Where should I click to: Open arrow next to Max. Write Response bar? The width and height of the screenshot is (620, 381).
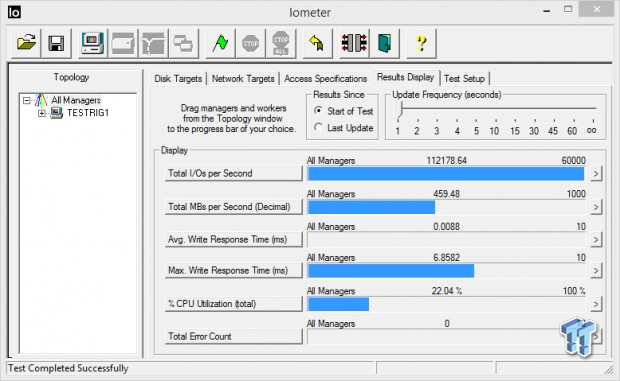coord(596,271)
